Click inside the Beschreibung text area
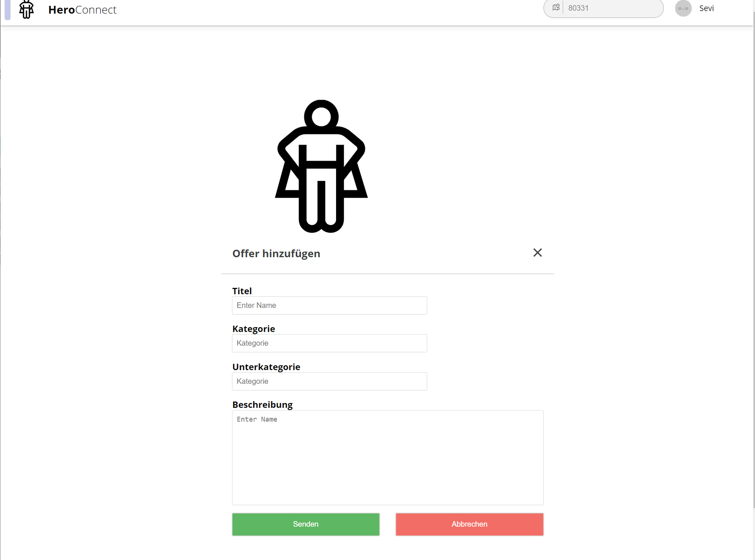755x560 pixels. tap(387, 457)
